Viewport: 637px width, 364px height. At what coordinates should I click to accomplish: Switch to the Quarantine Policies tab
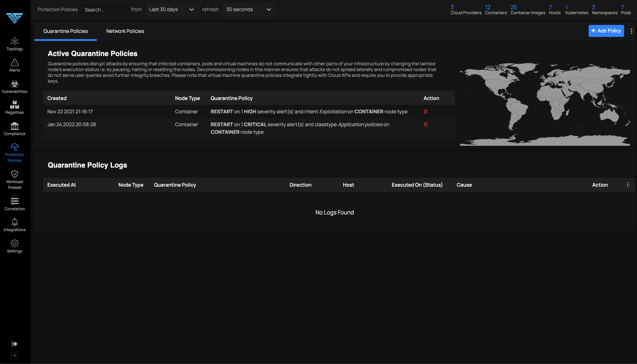tap(66, 31)
